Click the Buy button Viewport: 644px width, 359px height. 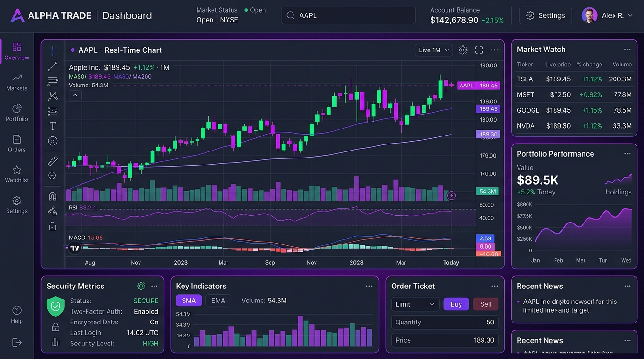(x=456, y=304)
